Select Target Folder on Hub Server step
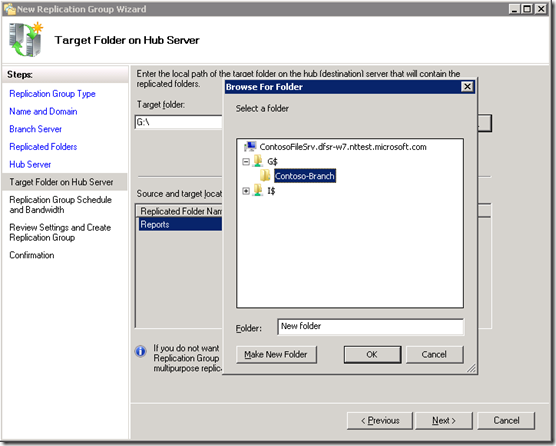The image size is (556, 446). tap(65, 182)
